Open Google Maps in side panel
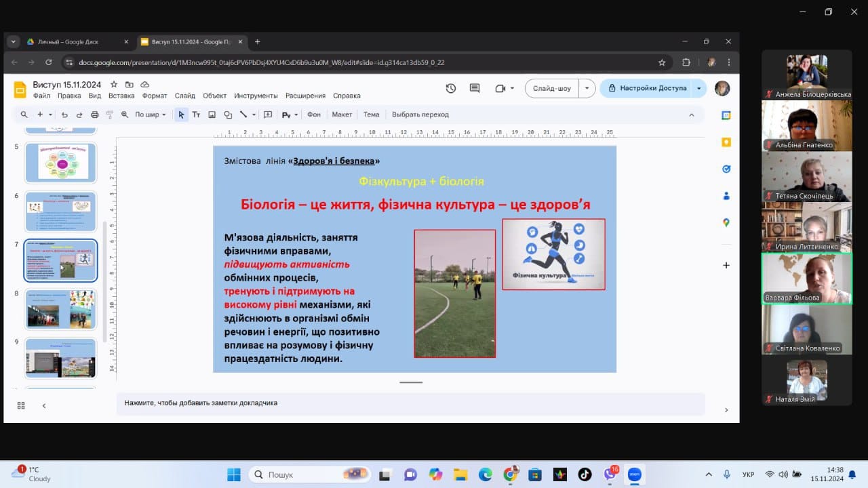 pyautogui.click(x=726, y=222)
